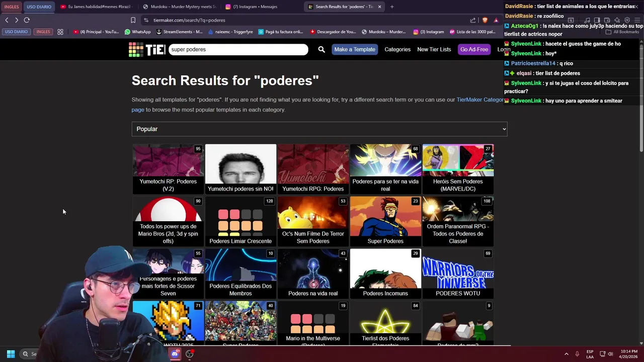Image resolution: width=644 pixels, height=362 pixels.
Task: Open the Murdoku bookmark in bookmarks bar
Action: point(383,32)
